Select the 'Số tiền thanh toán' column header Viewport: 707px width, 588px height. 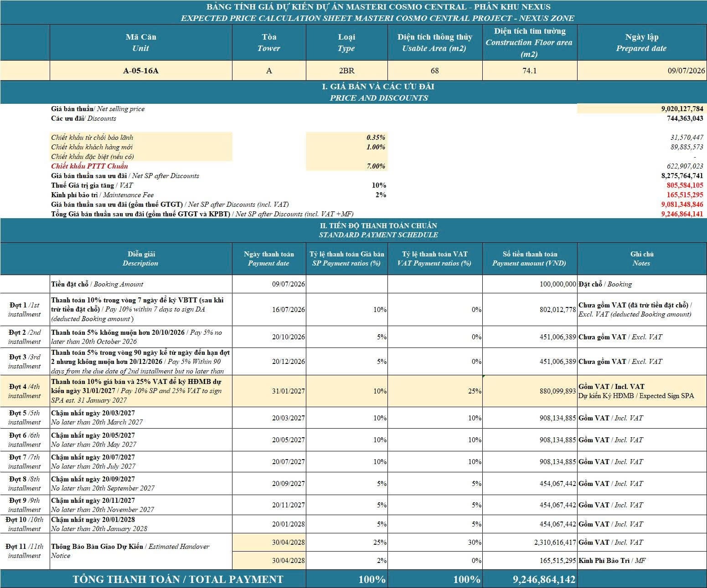click(530, 259)
